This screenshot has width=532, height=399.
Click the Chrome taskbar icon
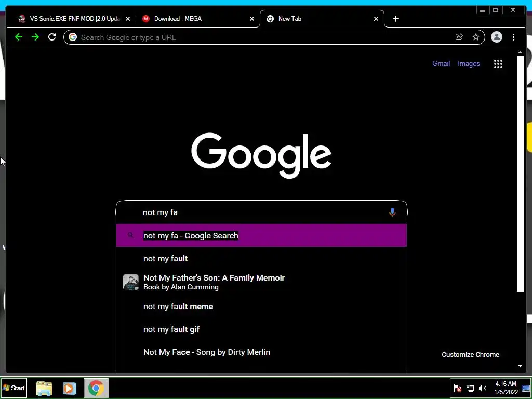point(96,388)
